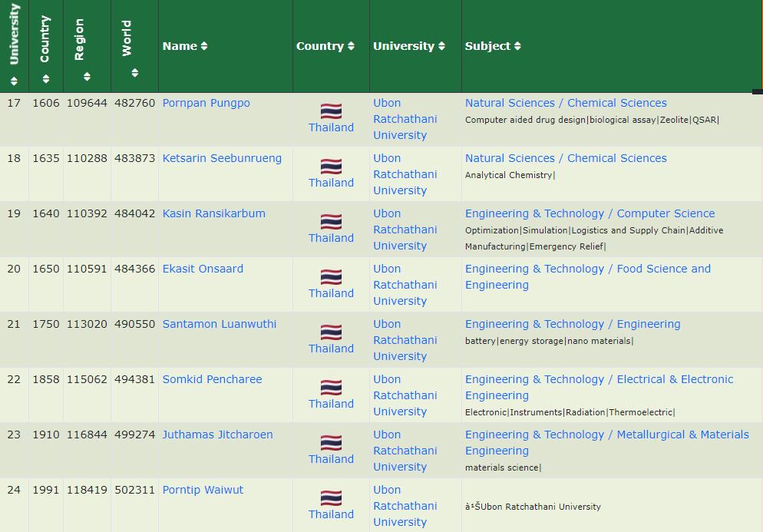The height and width of the screenshot is (532, 763).
Task: Click Thailand link in Santamon Luanwuthi row
Action: (x=331, y=349)
